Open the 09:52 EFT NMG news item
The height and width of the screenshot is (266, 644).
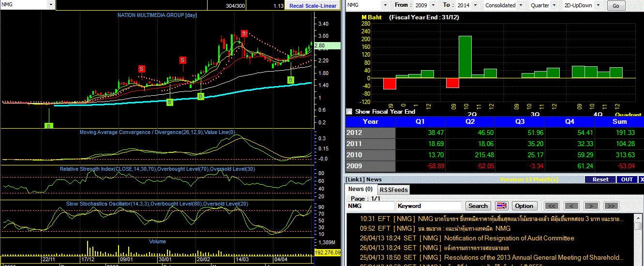tap(435, 228)
